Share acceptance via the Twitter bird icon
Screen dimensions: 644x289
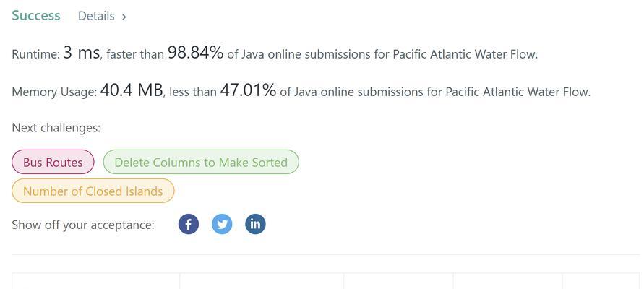[x=222, y=224]
